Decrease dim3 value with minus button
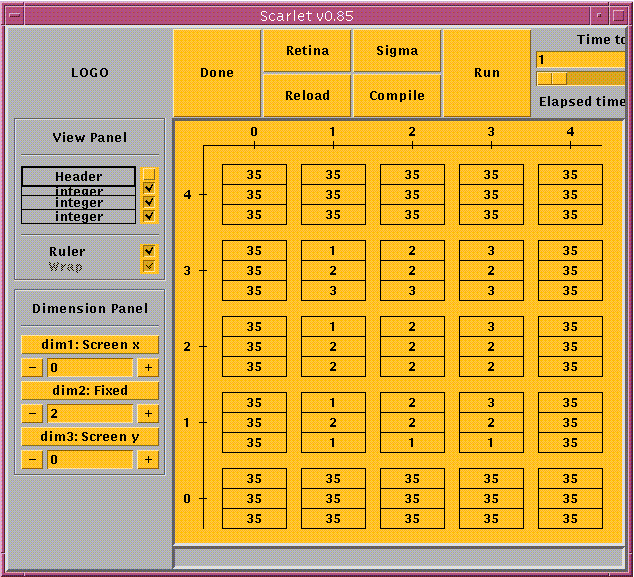This screenshot has height=577, width=634. [32, 460]
